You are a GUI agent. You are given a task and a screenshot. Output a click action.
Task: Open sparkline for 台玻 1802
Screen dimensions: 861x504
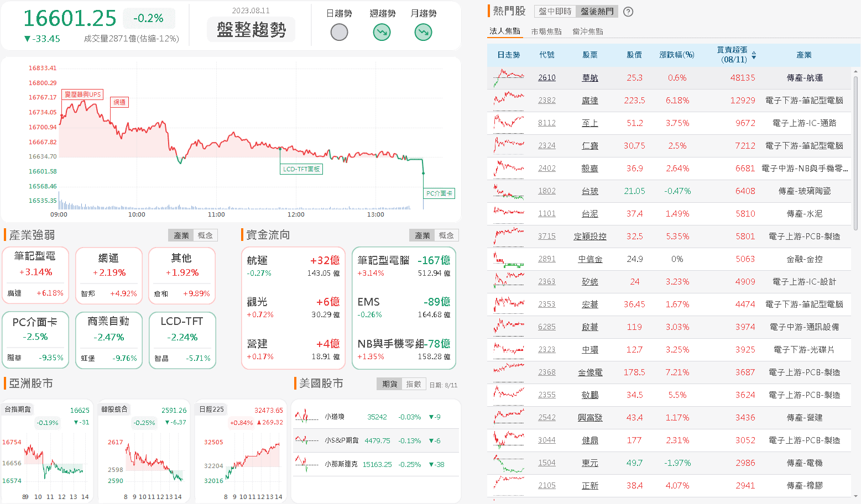pos(509,191)
